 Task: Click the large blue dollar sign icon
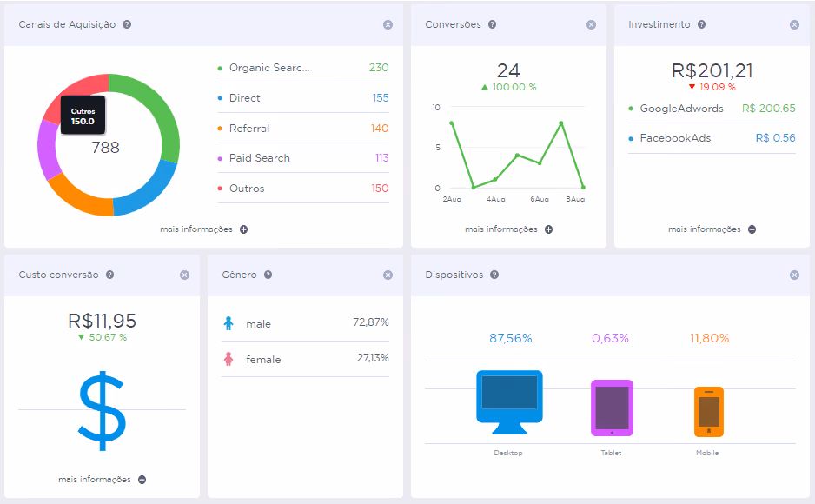coord(102,410)
